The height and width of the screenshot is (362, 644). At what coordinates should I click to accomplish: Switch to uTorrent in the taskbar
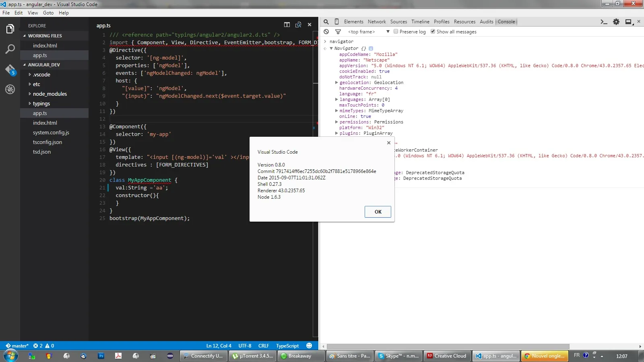coord(253,356)
